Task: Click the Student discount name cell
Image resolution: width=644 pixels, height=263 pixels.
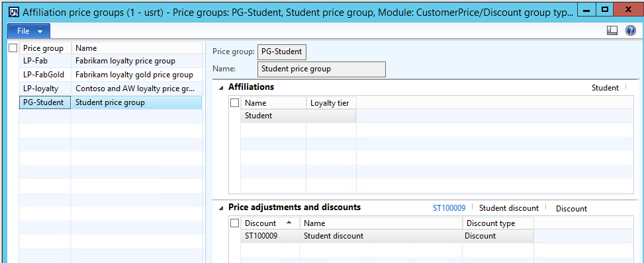Action: coord(381,236)
